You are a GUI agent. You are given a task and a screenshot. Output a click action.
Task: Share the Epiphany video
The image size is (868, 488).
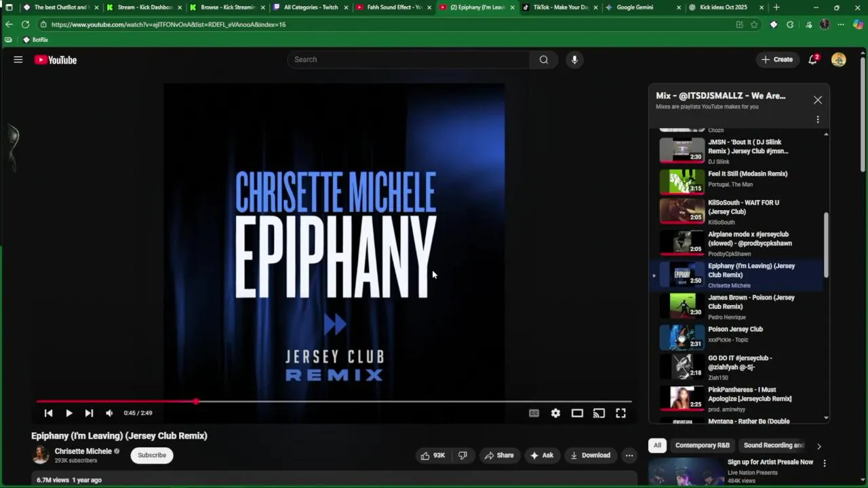[x=499, y=455]
